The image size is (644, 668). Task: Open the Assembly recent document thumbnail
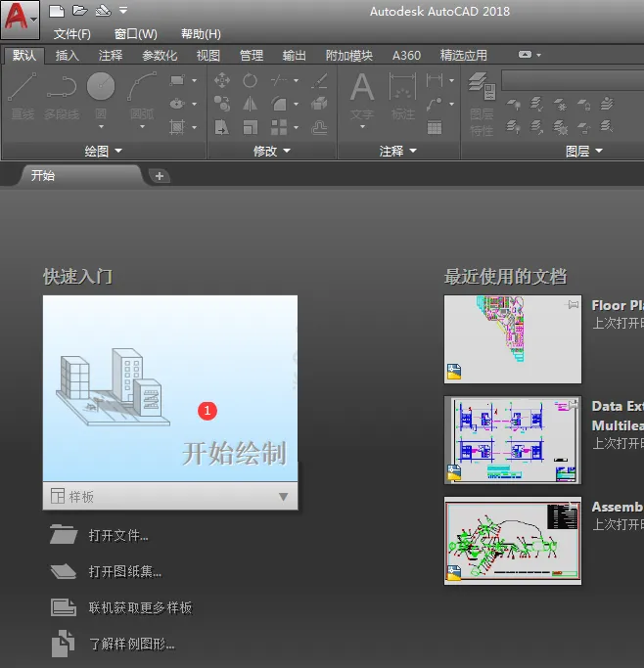coord(512,541)
